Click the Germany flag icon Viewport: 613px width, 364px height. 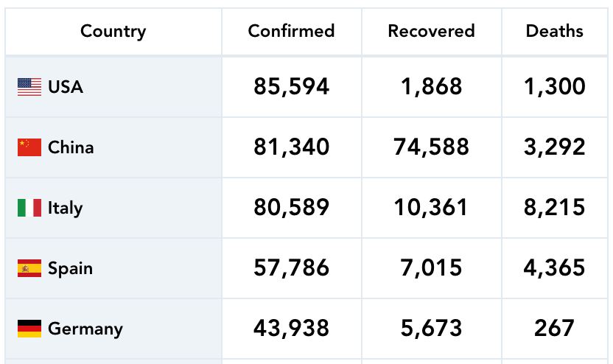(29, 329)
